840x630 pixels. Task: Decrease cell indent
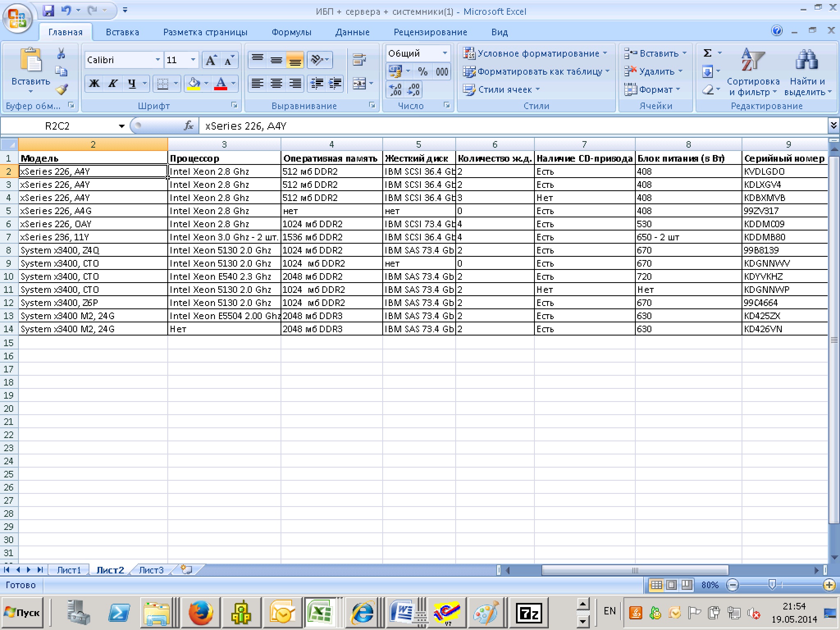[x=317, y=84]
